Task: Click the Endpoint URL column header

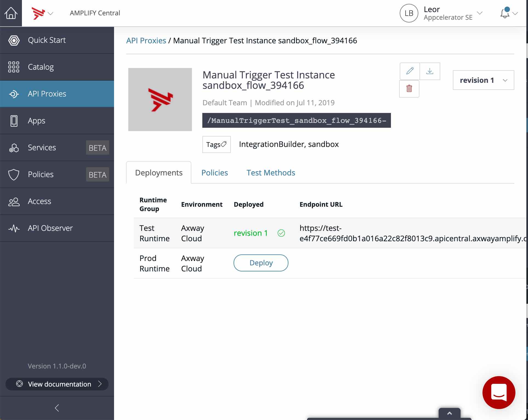Action: 321,205
